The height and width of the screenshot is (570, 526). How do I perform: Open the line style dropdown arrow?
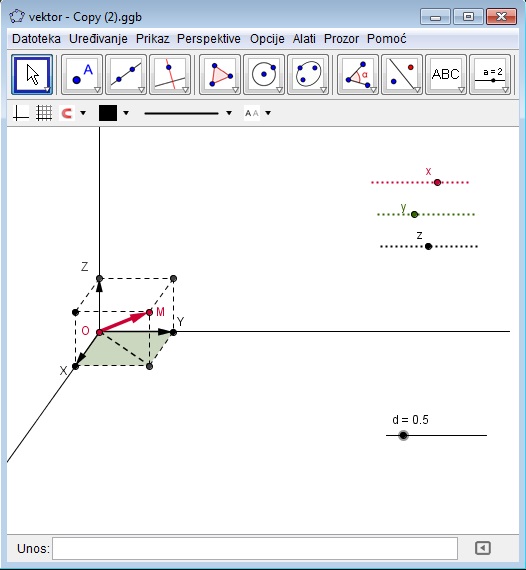coord(229,113)
